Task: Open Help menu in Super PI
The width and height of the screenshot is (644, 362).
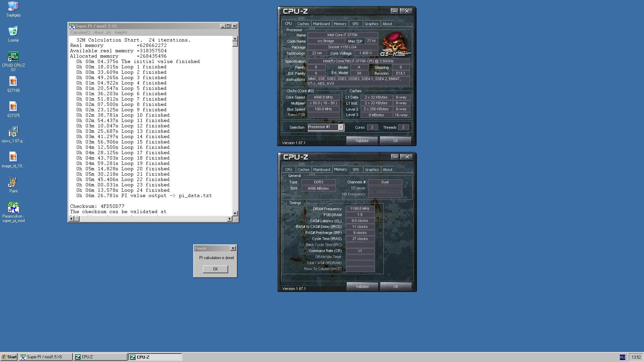Action: click(x=121, y=33)
